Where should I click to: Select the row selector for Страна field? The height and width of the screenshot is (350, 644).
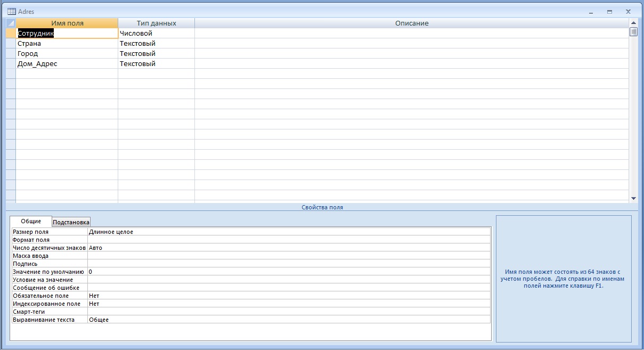coord(11,44)
